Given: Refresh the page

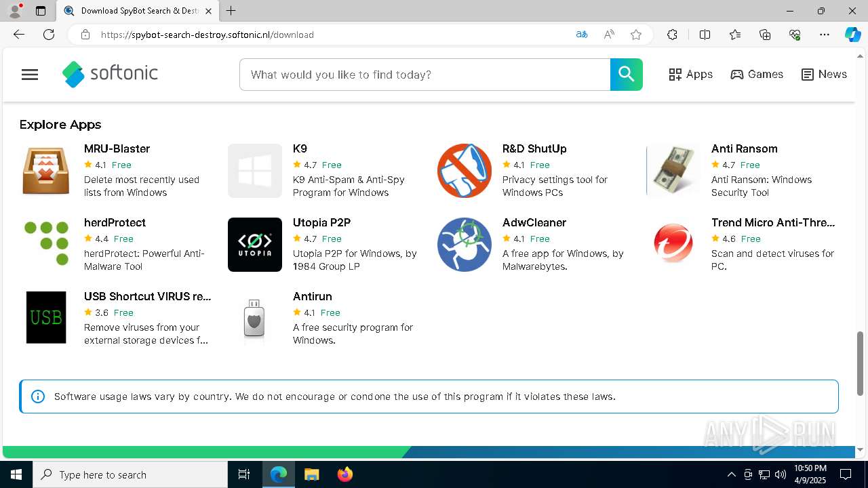Looking at the screenshot, I should point(49,35).
